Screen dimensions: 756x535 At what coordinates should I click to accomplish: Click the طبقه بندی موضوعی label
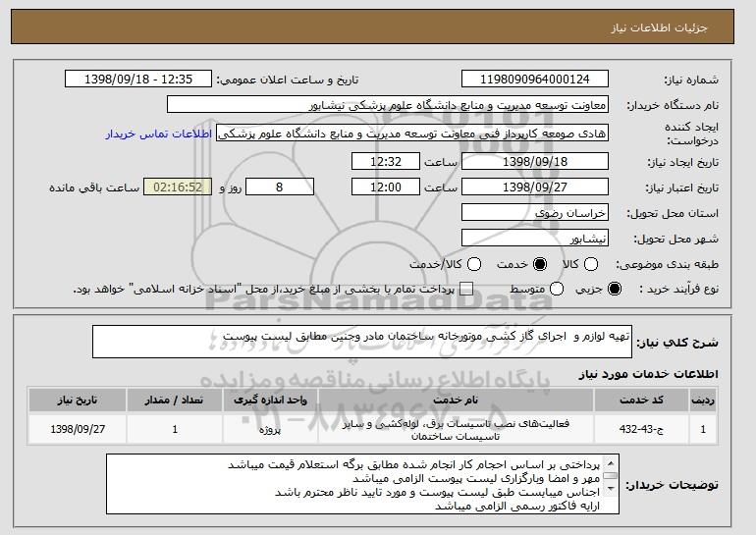[667, 265]
